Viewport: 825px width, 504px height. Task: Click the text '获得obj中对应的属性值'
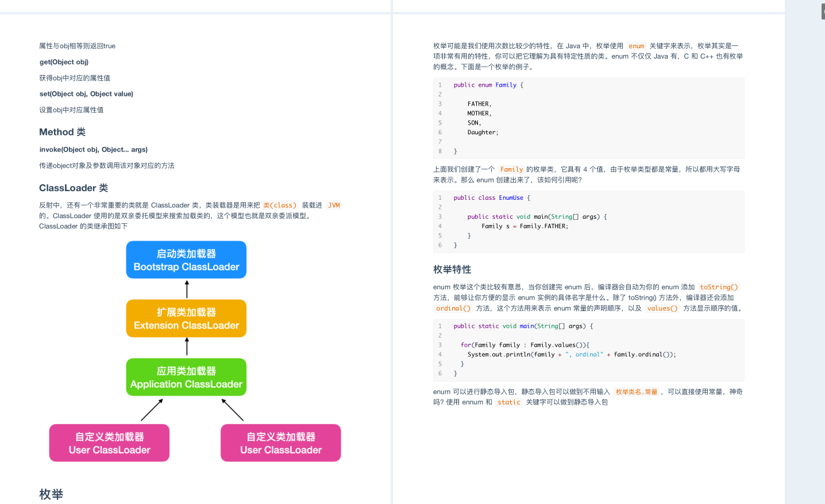pyautogui.click(x=75, y=78)
